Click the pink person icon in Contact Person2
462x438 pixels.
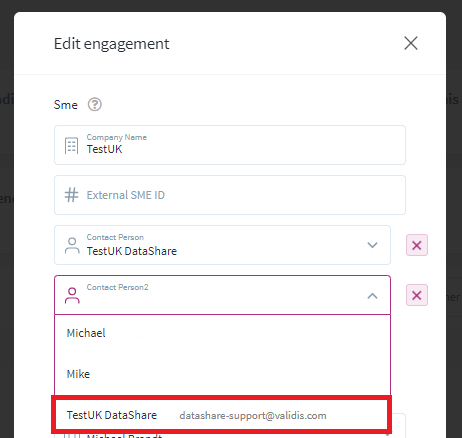point(72,296)
